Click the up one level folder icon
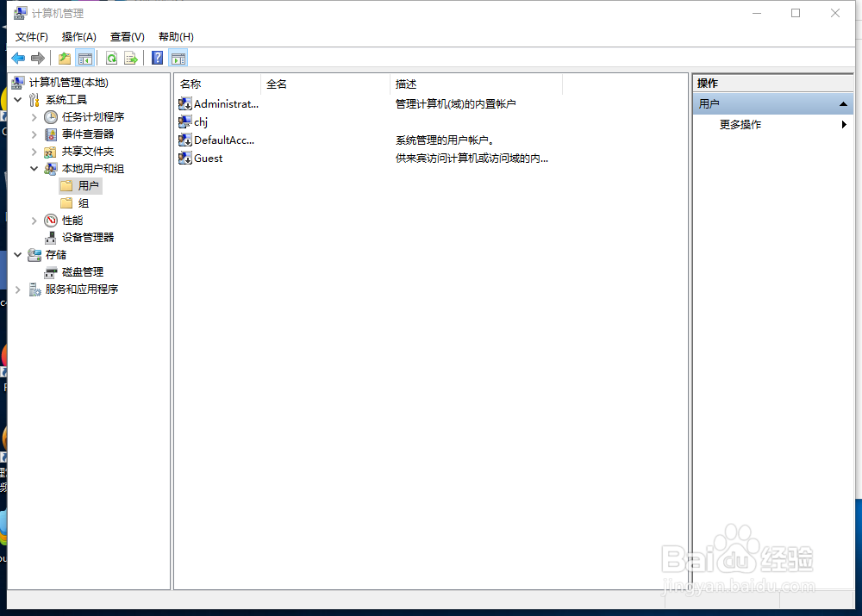The width and height of the screenshot is (862, 616). point(64,58)
